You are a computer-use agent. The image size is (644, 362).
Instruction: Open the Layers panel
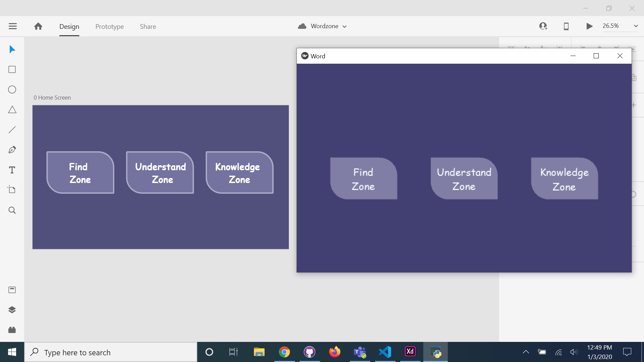[x=12, y=310]
